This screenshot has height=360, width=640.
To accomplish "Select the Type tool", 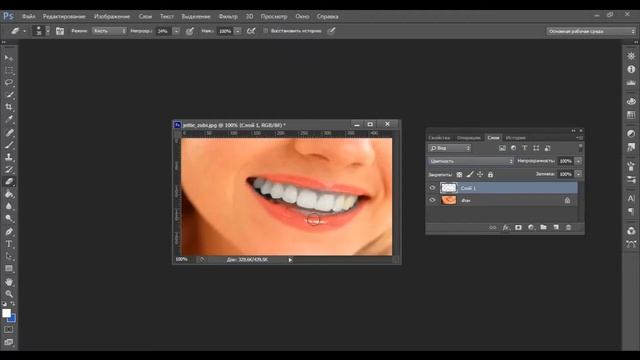I will click(x=9, y=244).
